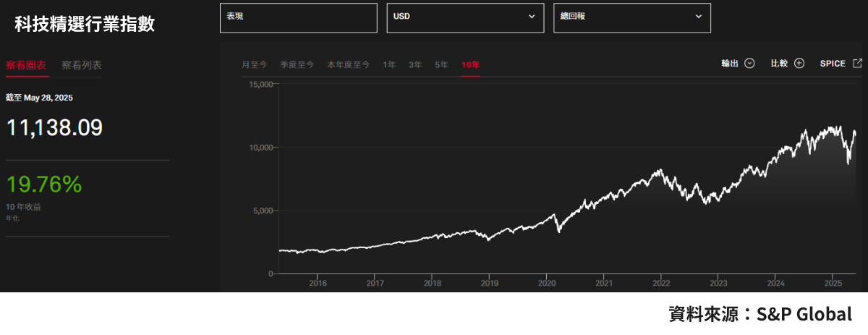This screenshot has width=868, height=335.
Task: Select the 10年 time range
Action: point(470,64)
